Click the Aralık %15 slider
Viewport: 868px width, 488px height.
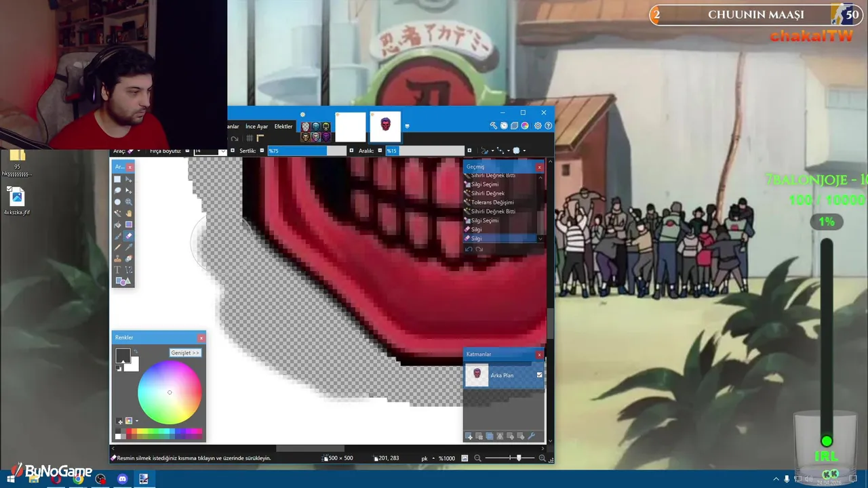click(425, 150)
